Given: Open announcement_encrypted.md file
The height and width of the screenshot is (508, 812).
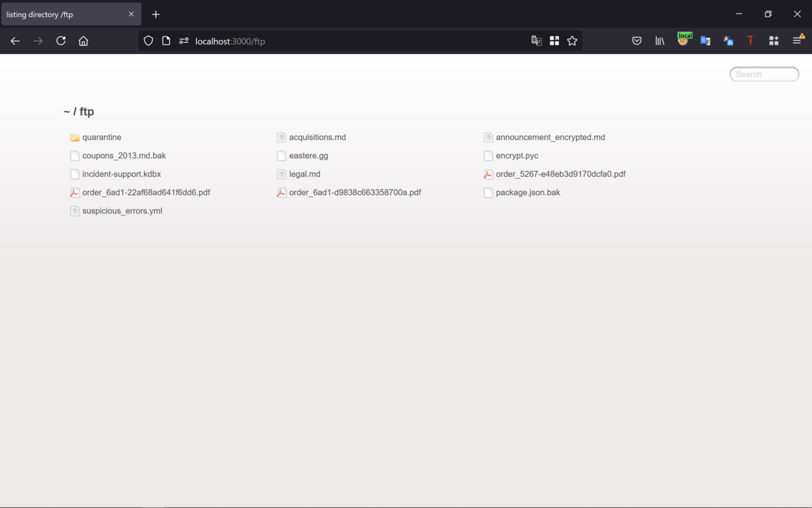Looking at the screenshot, I should point(550,137).
